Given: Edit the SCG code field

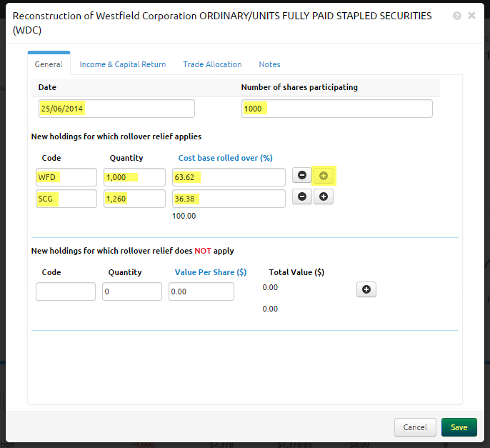Looking at the screenshot, I should (x=66, y=199).
